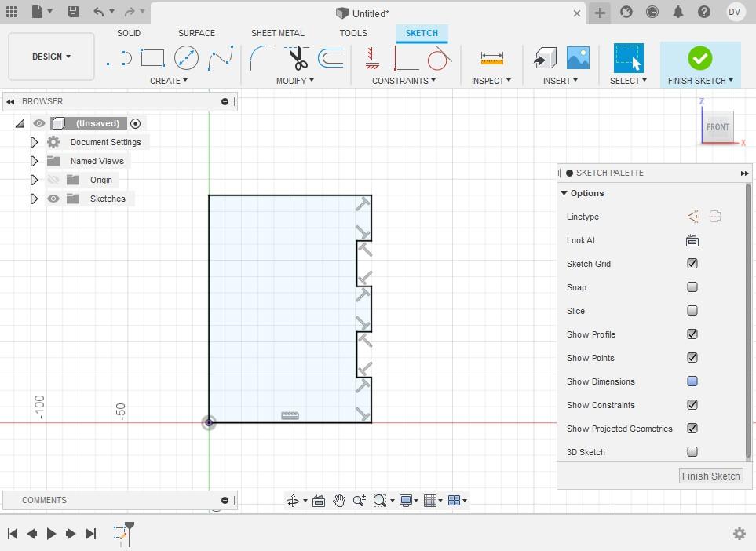This screenshot has width=756, height=551.
Task: Uncheck Show Projected Geometries checkbox
Action: (x=692, y=428)
